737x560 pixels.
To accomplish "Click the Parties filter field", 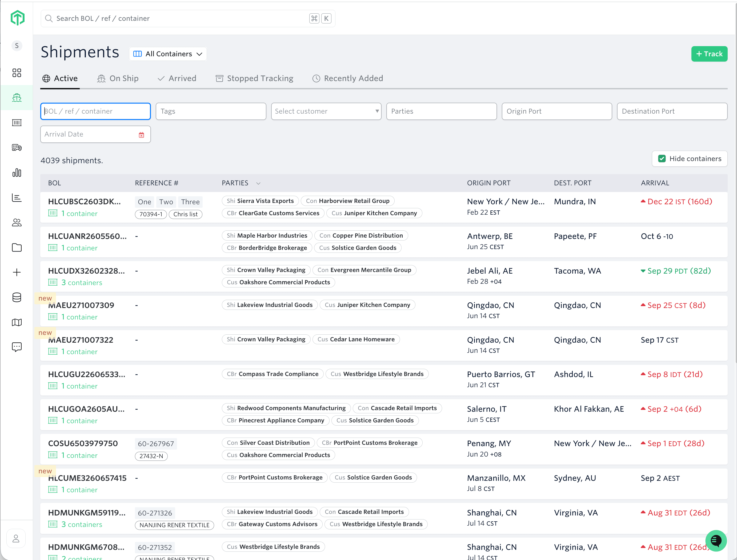I will pos(441,111).
